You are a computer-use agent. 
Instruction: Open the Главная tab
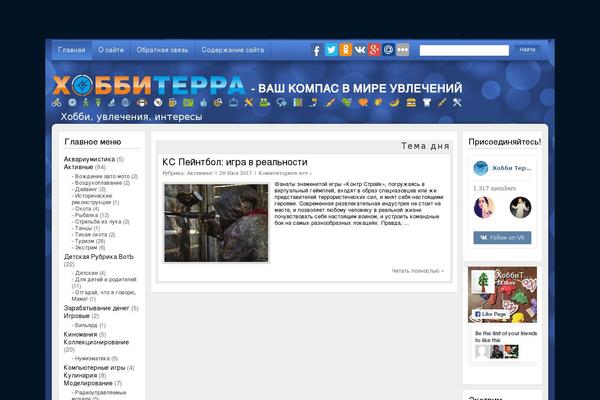[72, 50]
